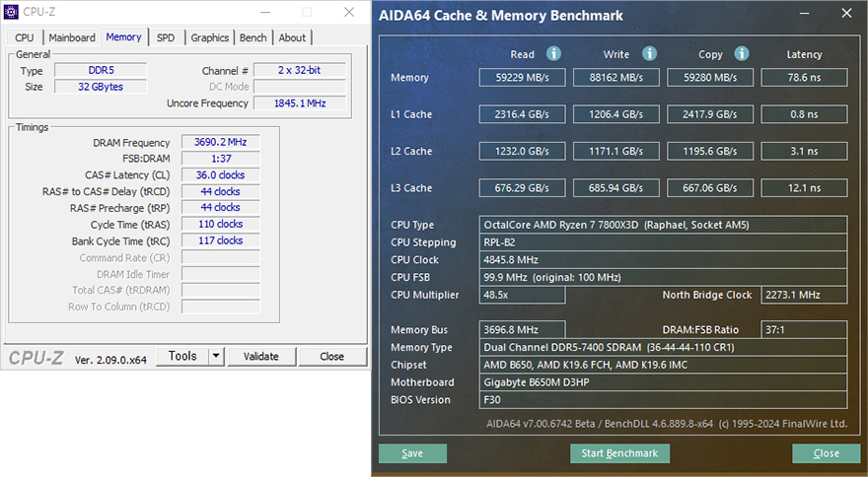The image size is (868, 477).
Task: Click the CPU-Z app icon in title bar
Action: [x=11, y=12]
